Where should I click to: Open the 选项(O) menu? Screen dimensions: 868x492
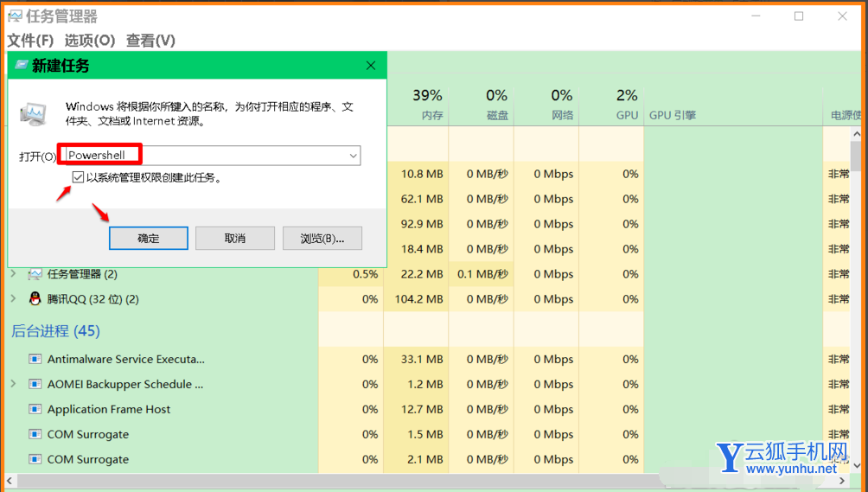click(x=90, y=41)
